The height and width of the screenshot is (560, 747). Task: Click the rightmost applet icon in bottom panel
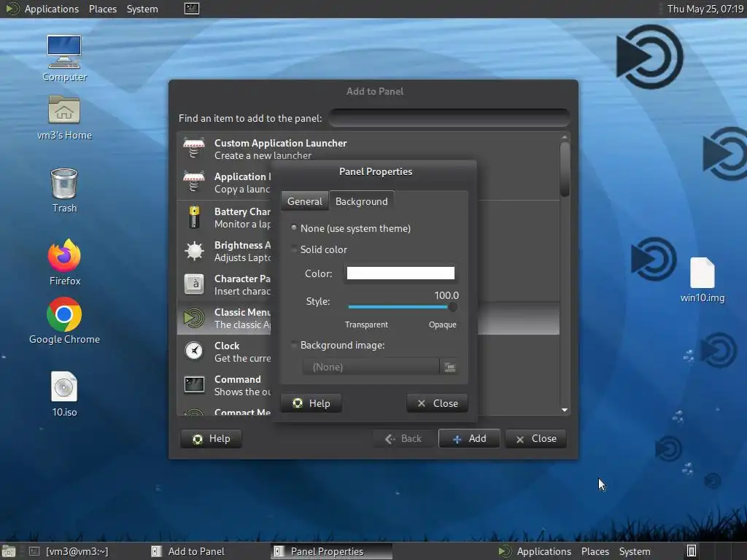tap(692, 551)
